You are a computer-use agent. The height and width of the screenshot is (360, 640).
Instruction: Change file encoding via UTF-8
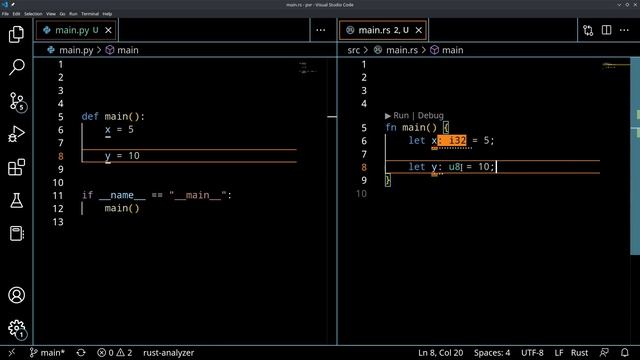click(x=532, y=353)
